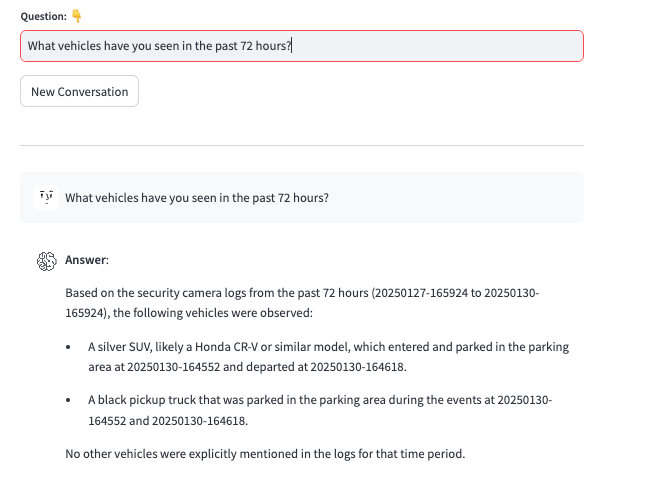Click the bold 'Answer:' heading
The image size is (648, 482).
87,260
